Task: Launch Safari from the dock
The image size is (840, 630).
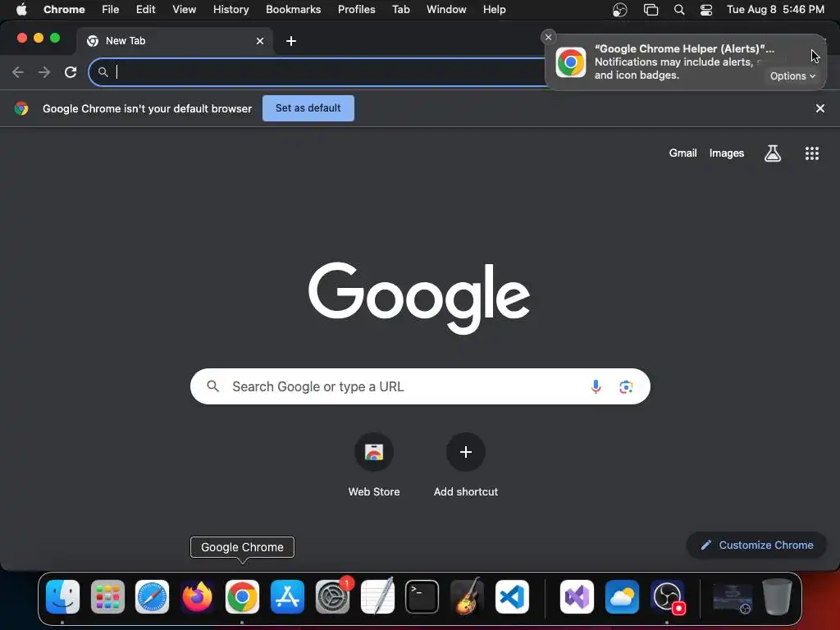Action: click(x=152, y=596)
